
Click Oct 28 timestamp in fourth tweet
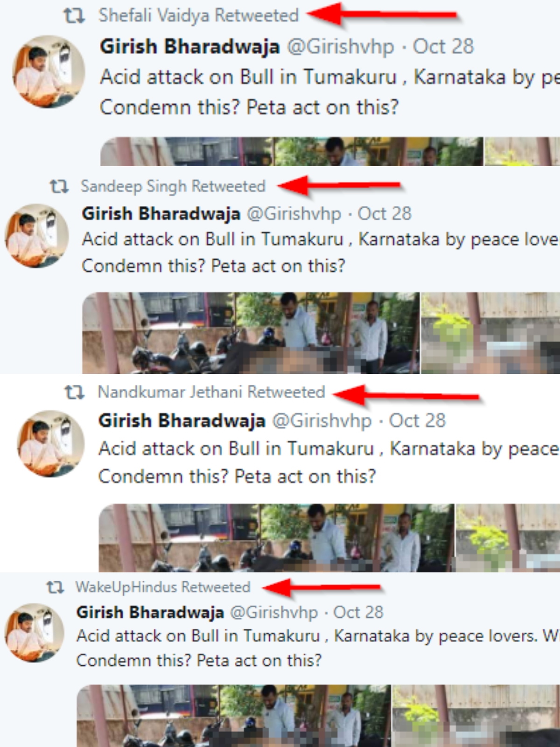[x=358, y=612]
